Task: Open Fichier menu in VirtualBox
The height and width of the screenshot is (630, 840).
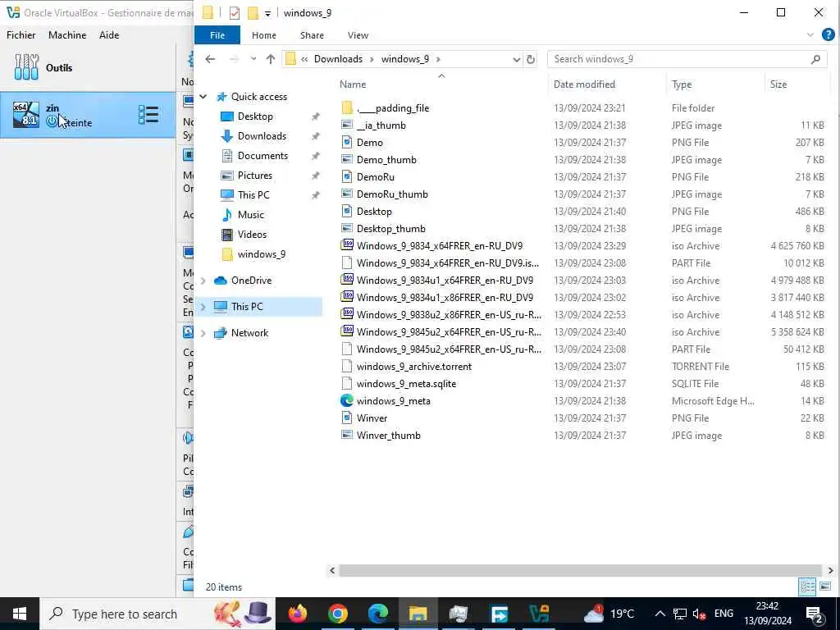Action: pyautogui.click(x=21, y=34)
